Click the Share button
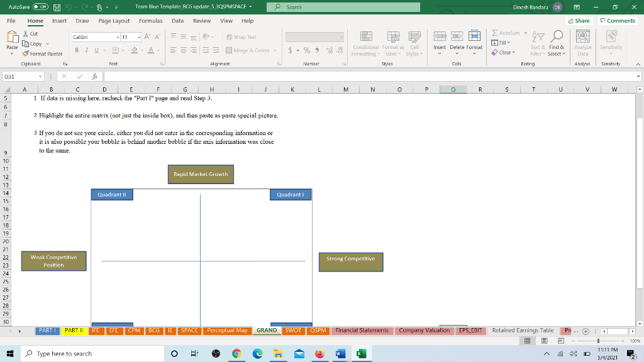The width and height of the screenshot is (644, 362). click(577, 20)
